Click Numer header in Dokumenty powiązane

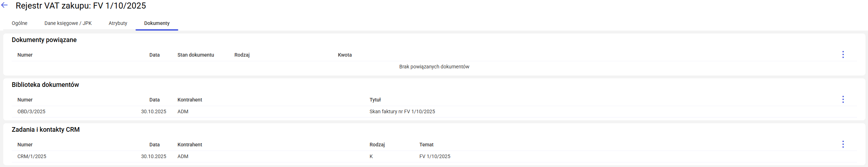click(x=25, y=55)
